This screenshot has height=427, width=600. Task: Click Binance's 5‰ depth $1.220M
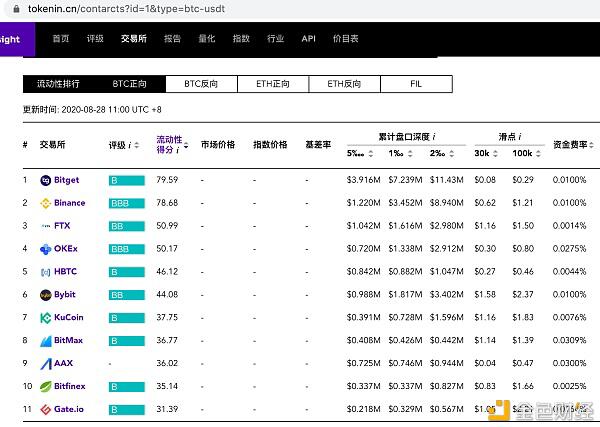pos(364,203)
